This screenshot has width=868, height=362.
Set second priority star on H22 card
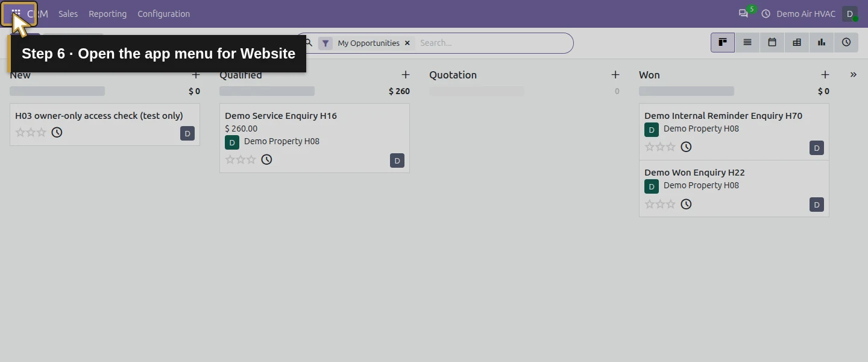click(660, 204)
